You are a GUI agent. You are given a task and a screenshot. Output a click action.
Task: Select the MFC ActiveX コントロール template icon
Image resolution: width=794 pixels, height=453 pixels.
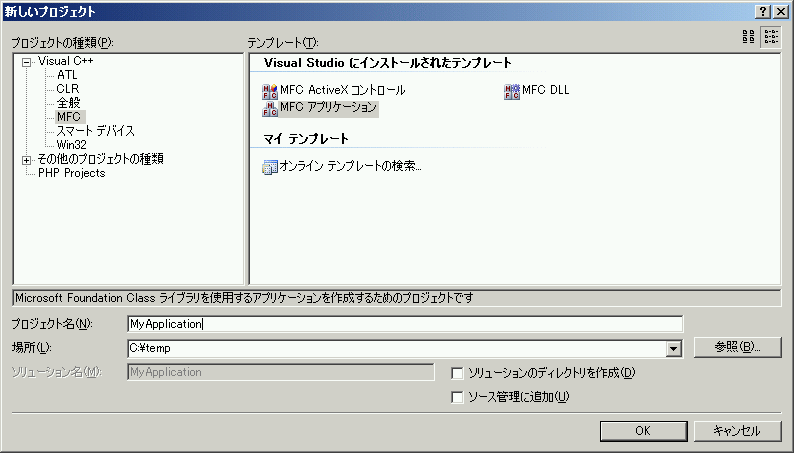pyautogui.click(x=269, y=91)
